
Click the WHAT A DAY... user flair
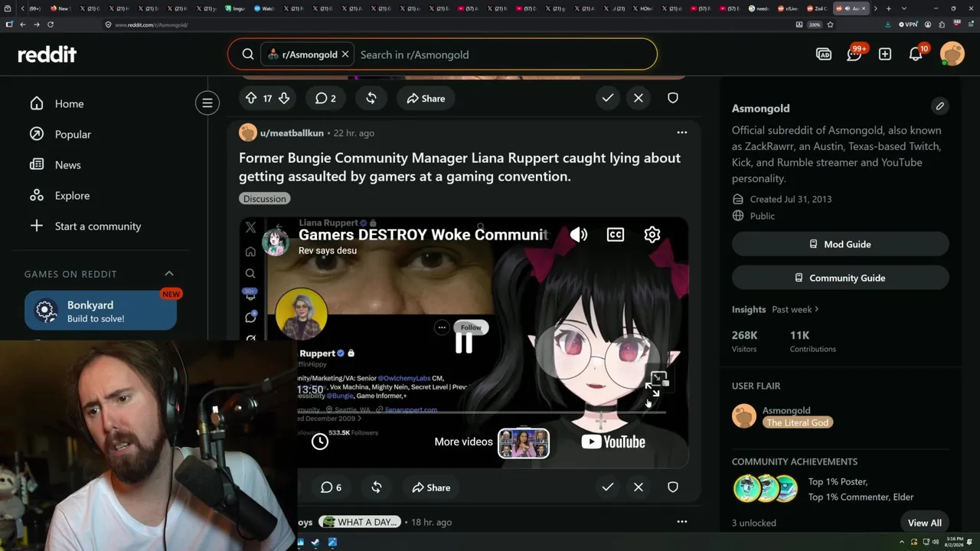pos(360,522)
